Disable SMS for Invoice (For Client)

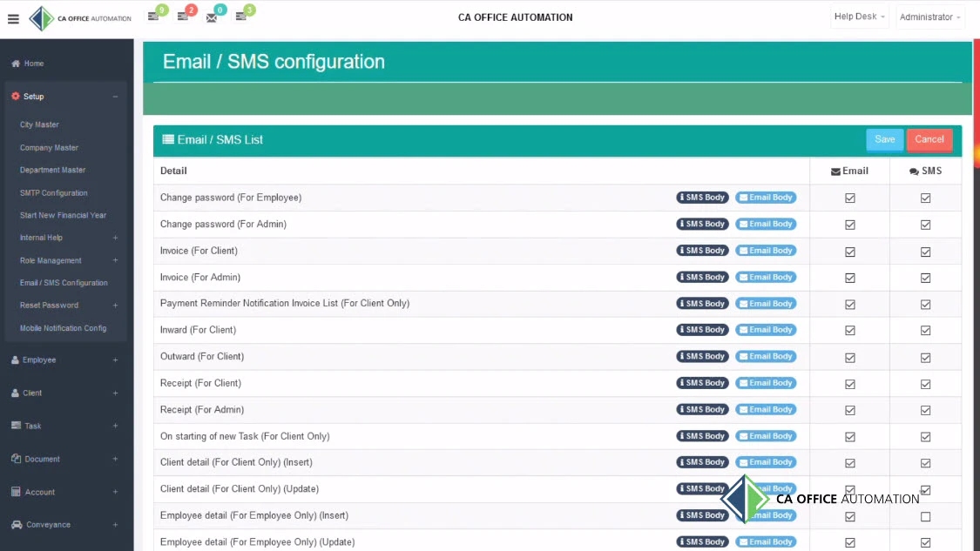tap(925, 252)
